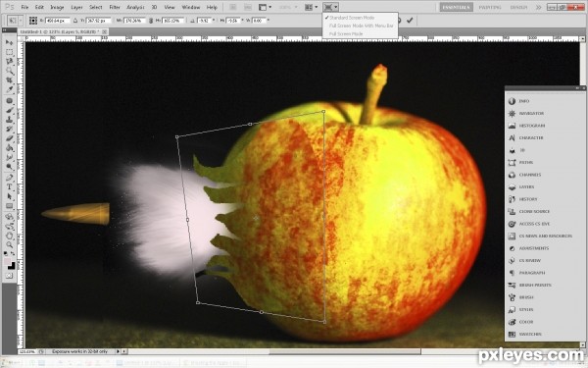Select the Dodge tool

click(10, 167)
